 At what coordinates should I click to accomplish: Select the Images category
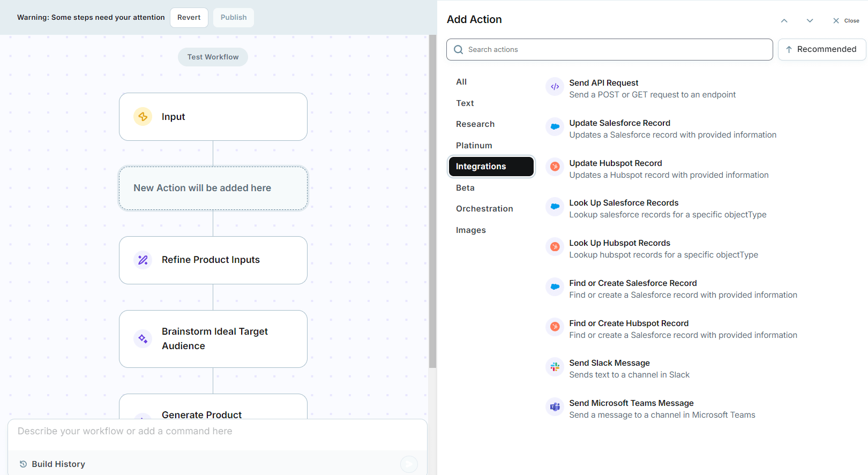click(470, 230)
